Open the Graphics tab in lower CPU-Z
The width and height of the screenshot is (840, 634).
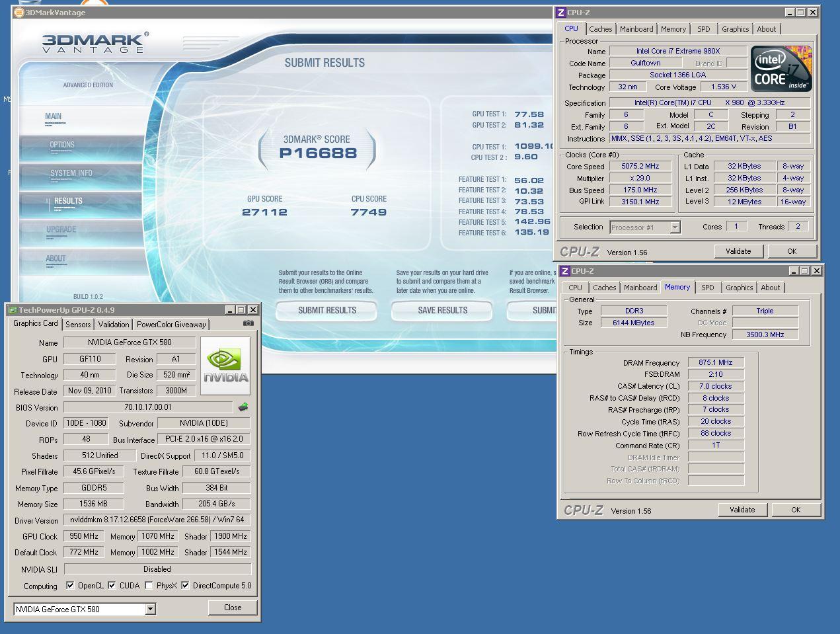740,288
